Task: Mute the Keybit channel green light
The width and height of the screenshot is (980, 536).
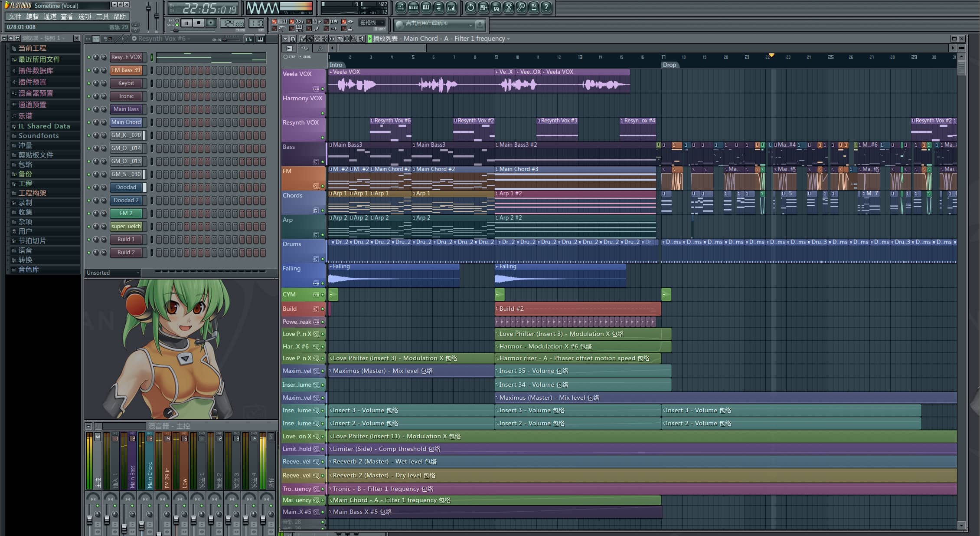Action: (89, 83)
